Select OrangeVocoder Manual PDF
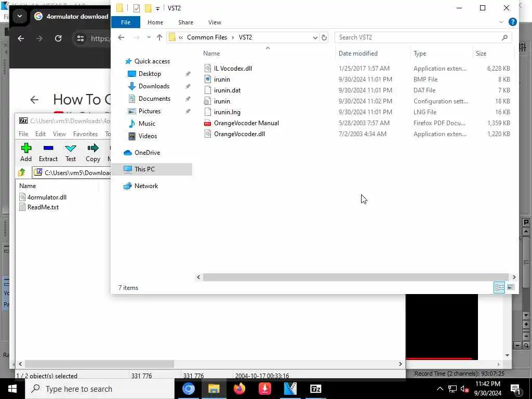Image resolution: width=532 pixels, height=399 pixels. tap(246, 123)
